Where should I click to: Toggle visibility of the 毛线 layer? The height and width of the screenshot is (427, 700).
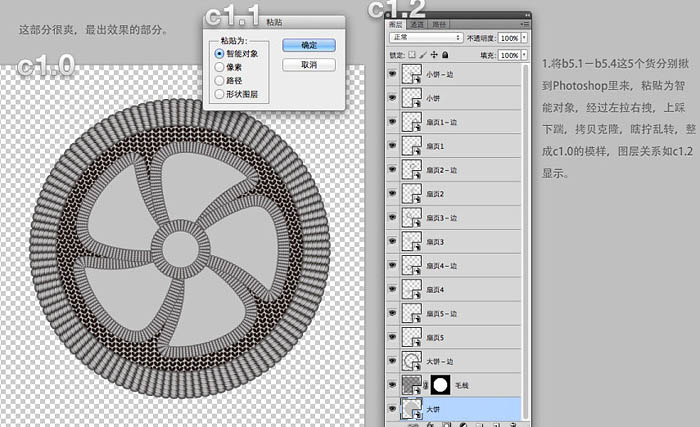tap(392, 384)
